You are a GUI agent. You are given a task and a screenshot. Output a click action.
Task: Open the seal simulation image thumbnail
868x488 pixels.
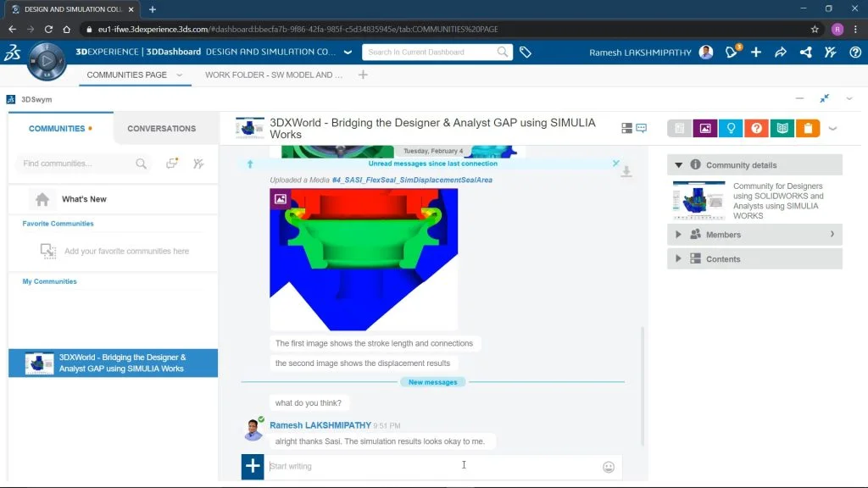364,259
